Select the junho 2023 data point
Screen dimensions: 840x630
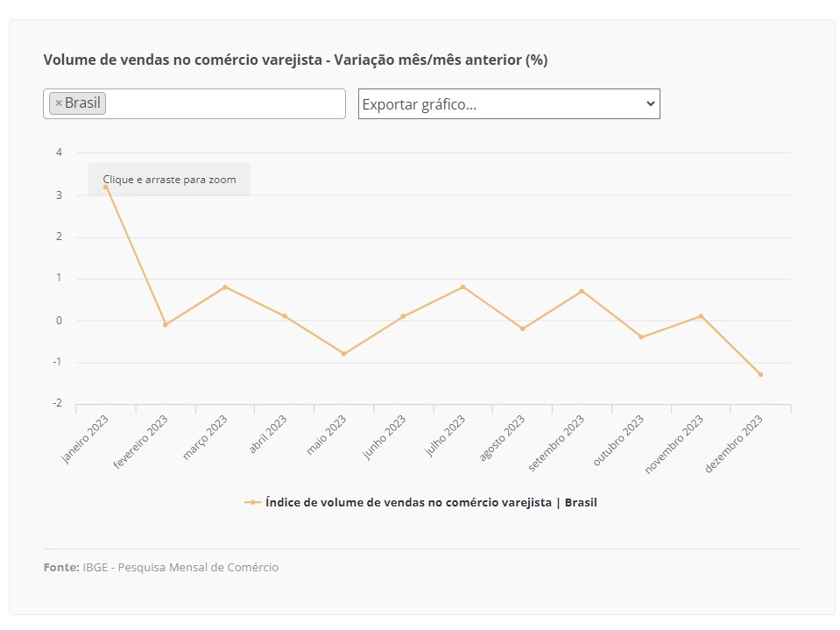click(403, 316)
